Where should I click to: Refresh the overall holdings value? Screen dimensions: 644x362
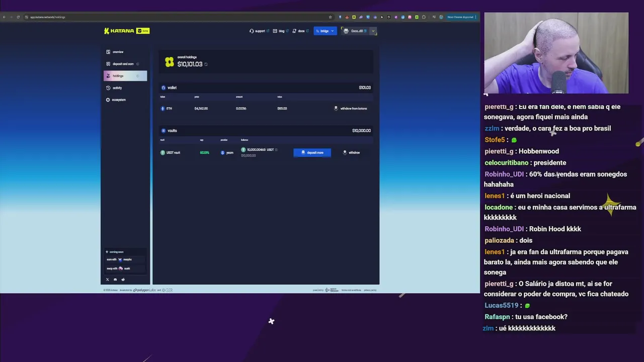tap(206, 64)
